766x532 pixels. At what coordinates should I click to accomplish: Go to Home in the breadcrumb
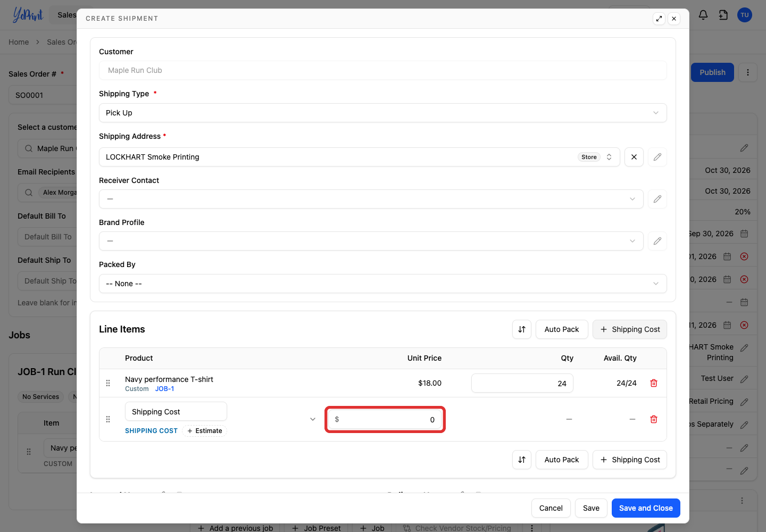(x=19, y=42)
